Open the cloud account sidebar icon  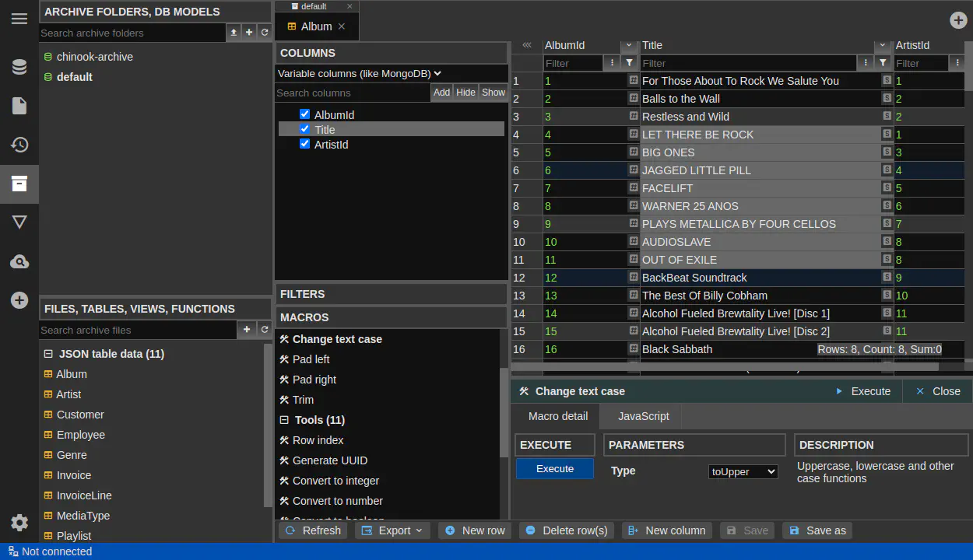pyautogui.click(x=19, y=261)
